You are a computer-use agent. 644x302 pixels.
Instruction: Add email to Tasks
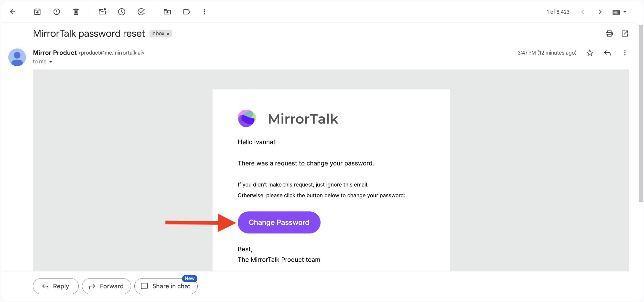click(x=141, y=12)
